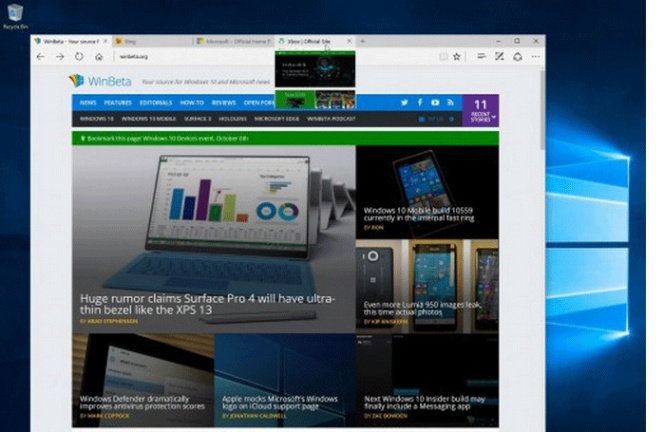Image resolution: width=664 pixels, height=432 pixels.
Task: Click the search icon in the dark sub-navigation bar
Action: [x=451, y=119]
